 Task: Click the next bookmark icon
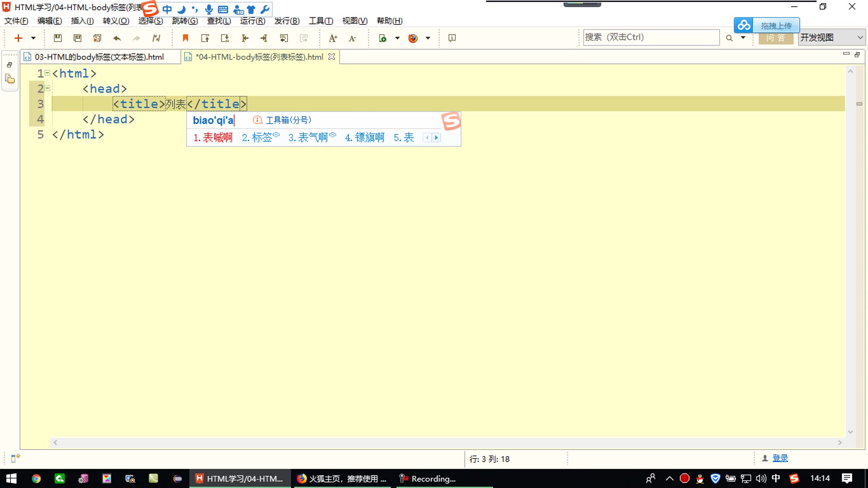pyautogui.click(x=225, y=38)
